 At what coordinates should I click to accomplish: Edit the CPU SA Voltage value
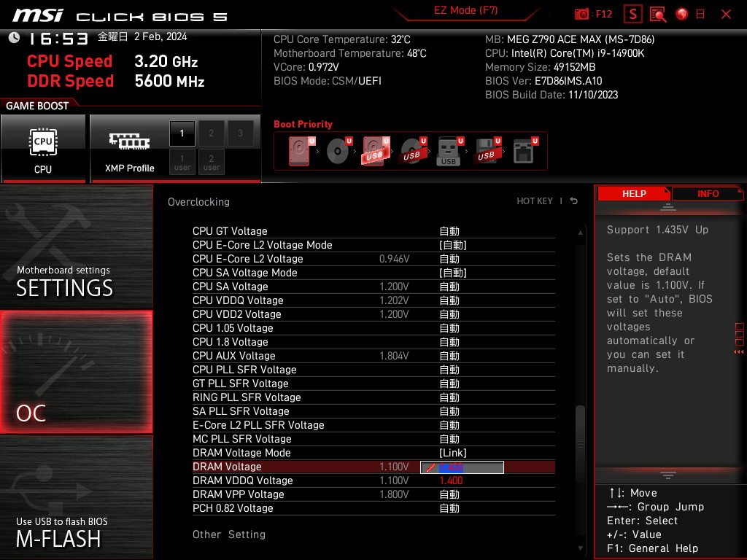pos(449,287)
